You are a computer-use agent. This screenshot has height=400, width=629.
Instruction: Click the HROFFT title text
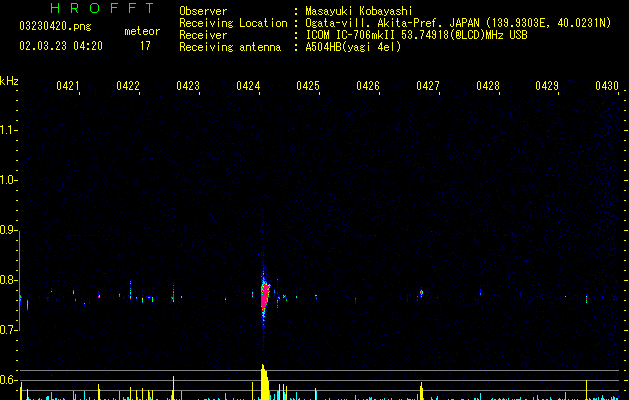tap(102, 8)
